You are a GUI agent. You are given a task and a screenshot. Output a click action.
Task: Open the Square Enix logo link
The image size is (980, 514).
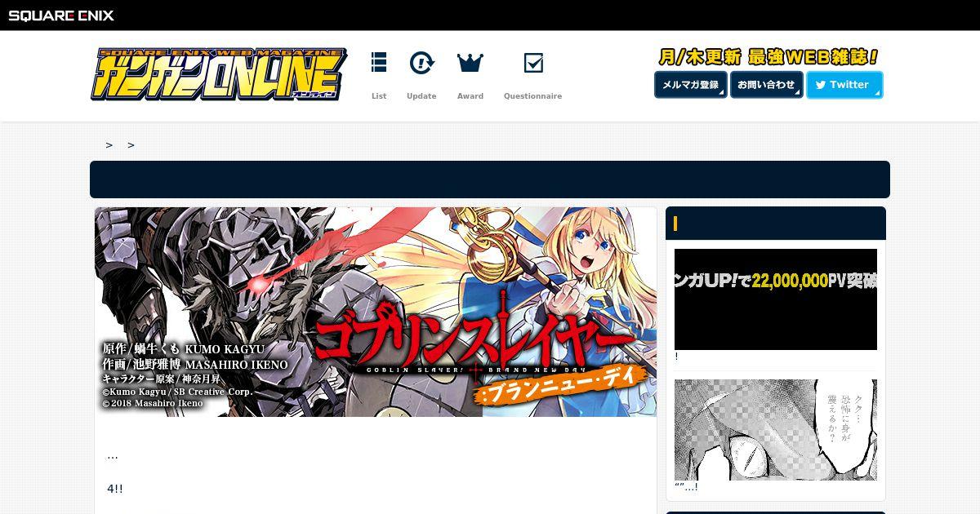(x=61, y=16)
